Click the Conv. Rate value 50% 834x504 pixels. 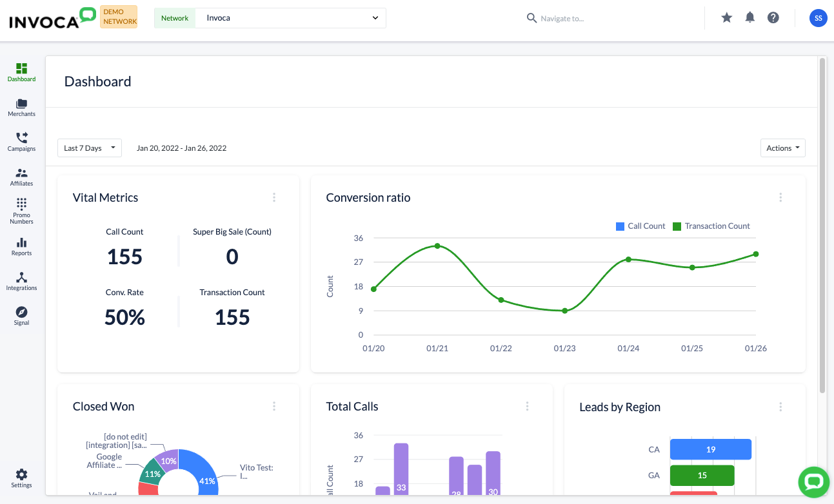124,317
